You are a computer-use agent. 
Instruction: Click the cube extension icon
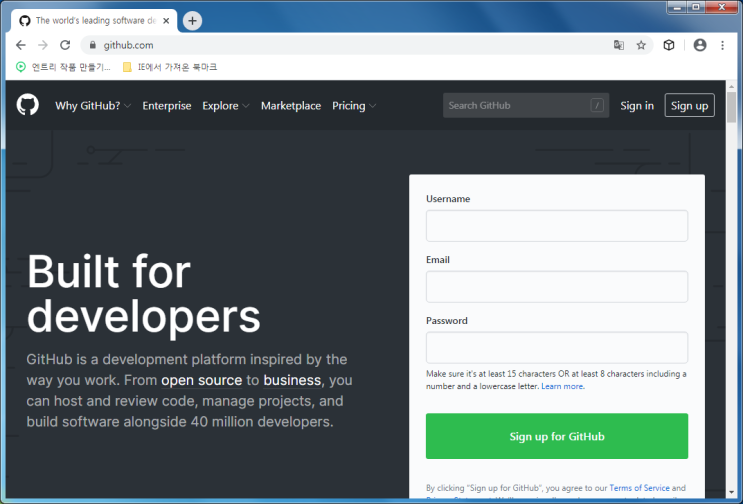[x=669, y=45]
